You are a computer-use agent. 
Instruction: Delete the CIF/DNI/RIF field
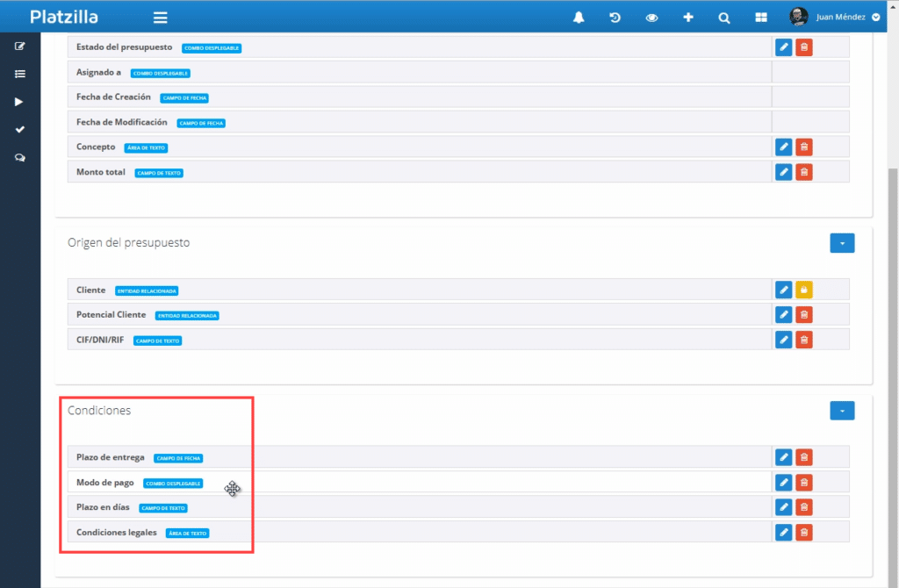[804, 340]
